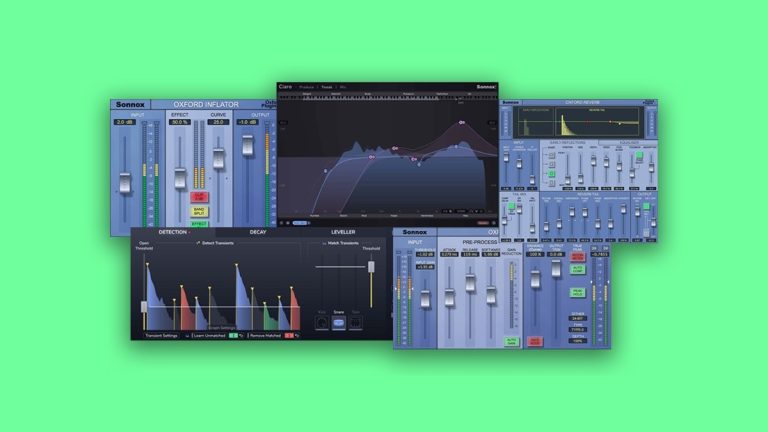Click the highest peak EQ band node
768x432 pixels.
(461, 122)
